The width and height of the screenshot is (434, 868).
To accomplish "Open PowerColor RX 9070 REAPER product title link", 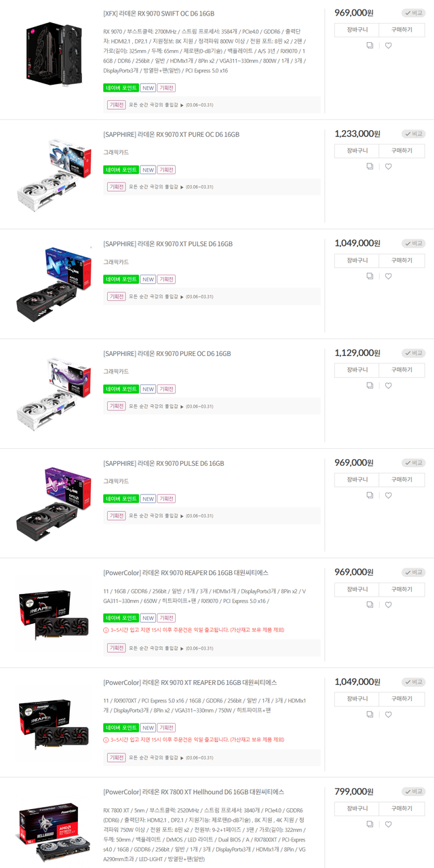I will tap(186, 573).
